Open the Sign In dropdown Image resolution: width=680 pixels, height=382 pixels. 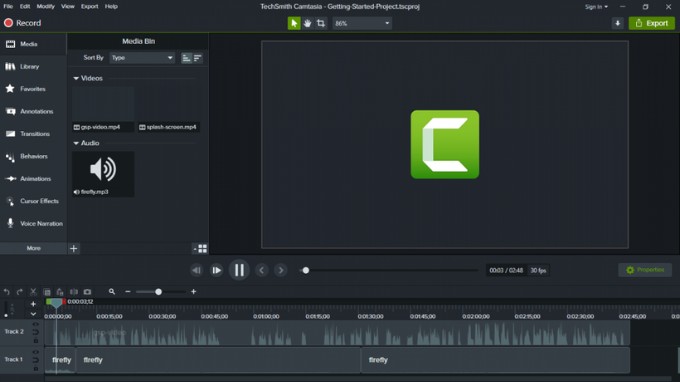pos(596,7)
